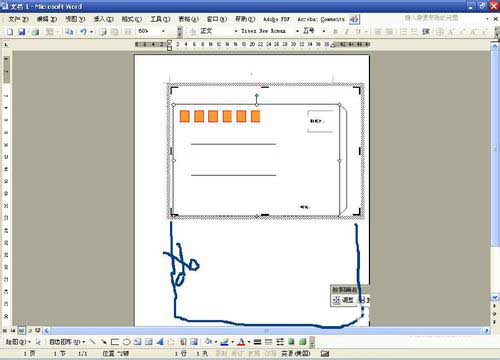
Task: Choose the Rectangle drawing tool
Action: tap(115, 342)
